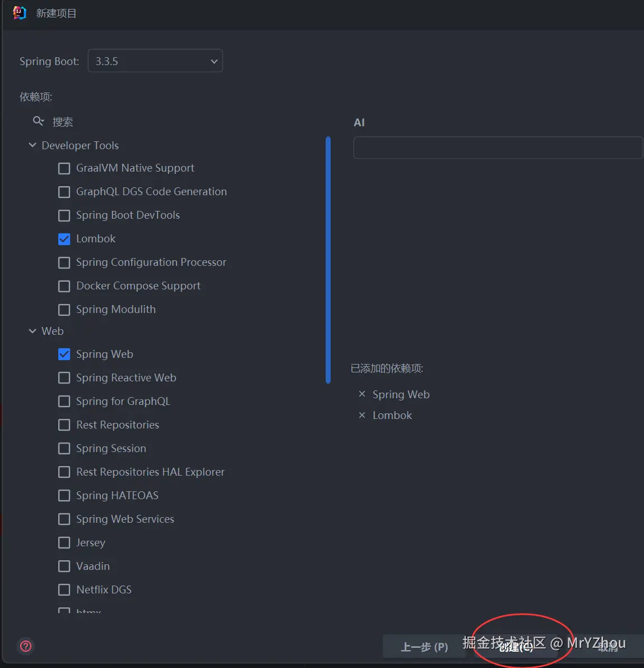644x668 pixels.
Task: Click the dependency search magnifier icon
Action: coord(38,121)
